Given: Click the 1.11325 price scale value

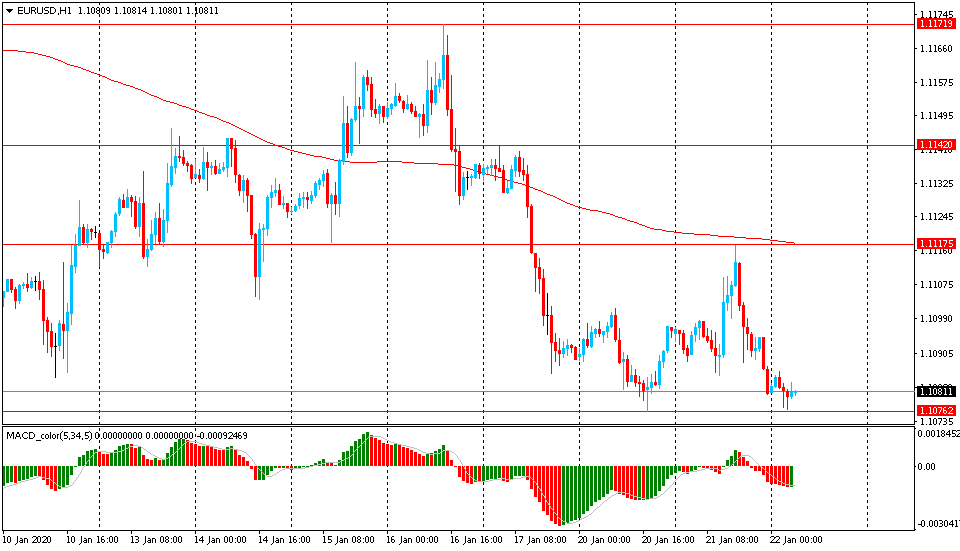Looking at the screenshot, I should tap(936, 183).
